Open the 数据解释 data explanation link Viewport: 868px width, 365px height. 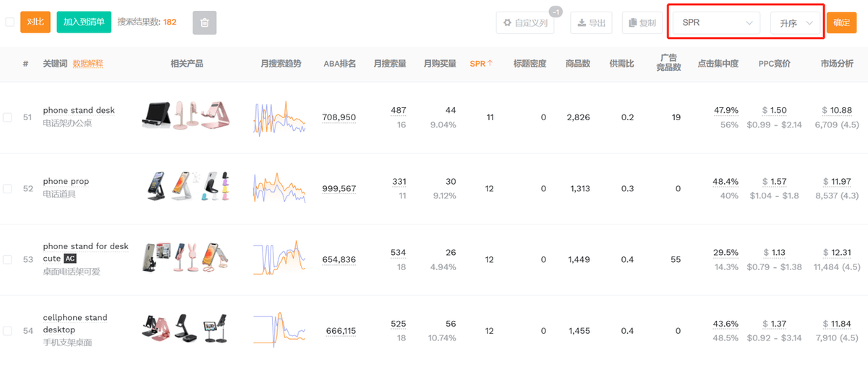(x=88, y=64)
